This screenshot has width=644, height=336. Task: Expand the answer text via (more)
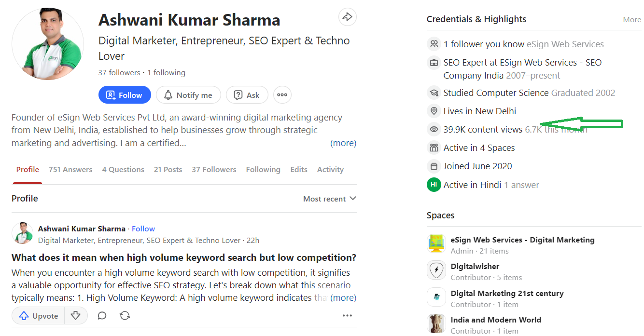[x=343, y=298]
